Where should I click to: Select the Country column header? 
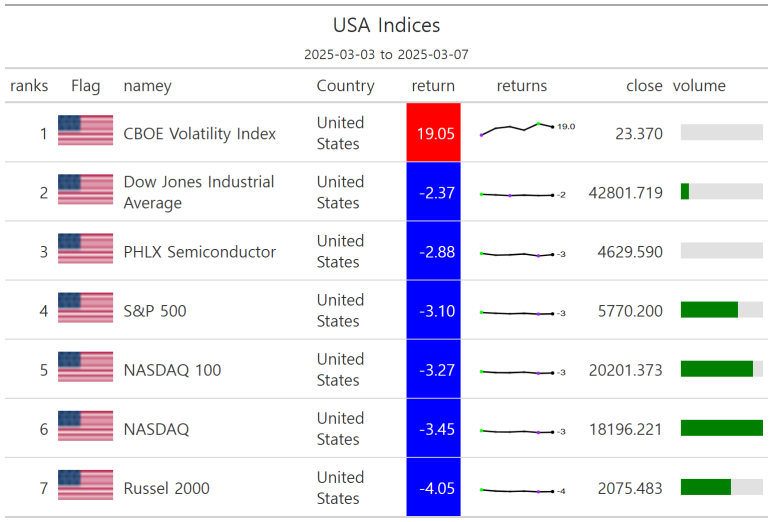click(x=346, y=86)
